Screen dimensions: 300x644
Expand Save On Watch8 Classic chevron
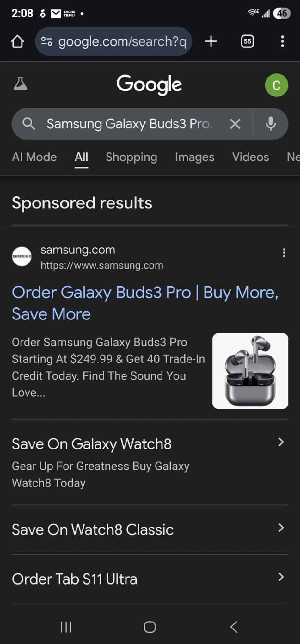coord(281,528)
